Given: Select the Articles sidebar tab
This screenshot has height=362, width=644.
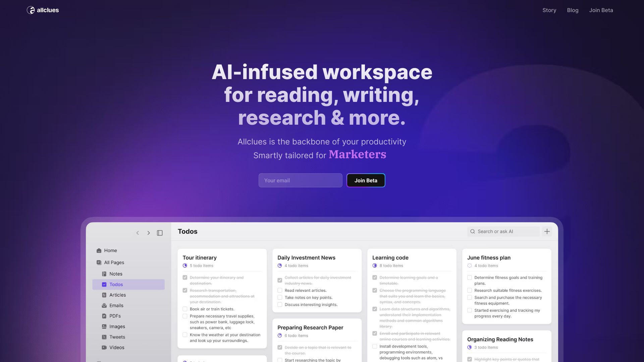Looking at the screenshot, I should (117, 295).
